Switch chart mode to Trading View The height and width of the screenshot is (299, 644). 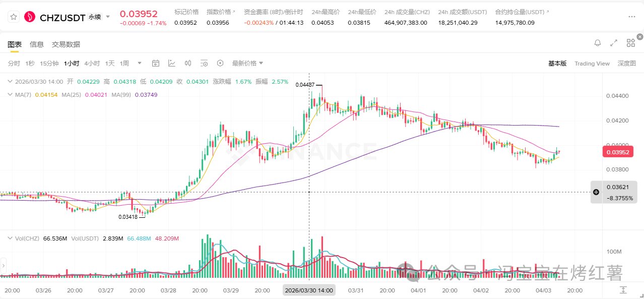click(x=592, y=64)
